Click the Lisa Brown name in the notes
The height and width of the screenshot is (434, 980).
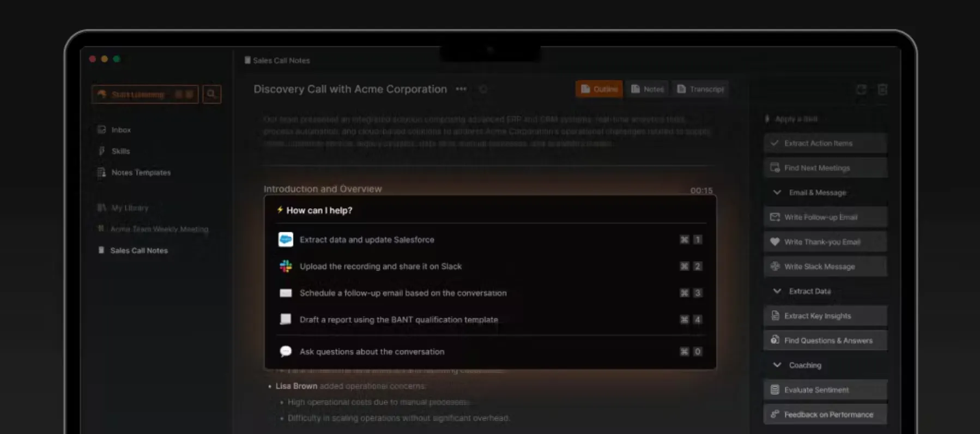297,386
